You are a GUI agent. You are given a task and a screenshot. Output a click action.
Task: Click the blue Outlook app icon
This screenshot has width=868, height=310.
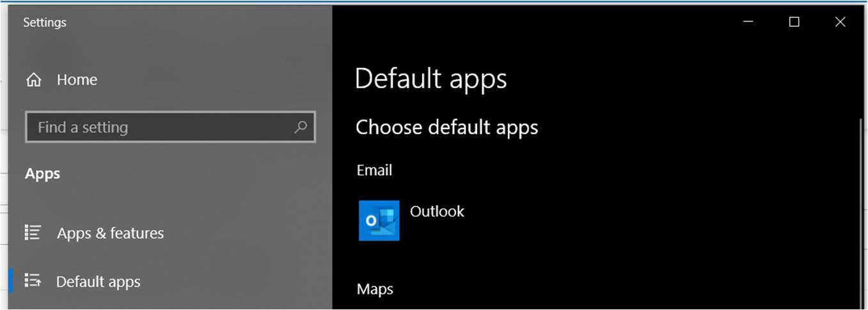pos(379,221)
